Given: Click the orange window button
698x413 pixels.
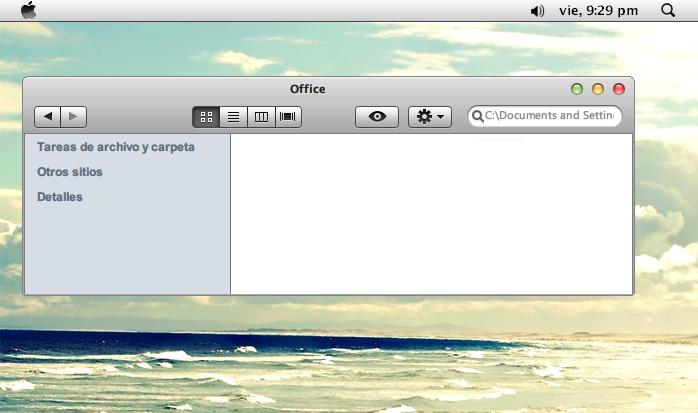Looking at the screenshot, I should coord(598,89).
